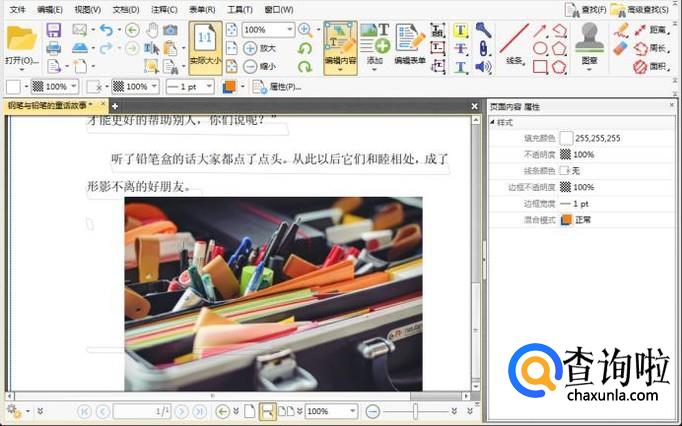This screenshot has height=426, width=682.
Task: Click the 编辑表单 (edit form) tool
Action: 410,46
